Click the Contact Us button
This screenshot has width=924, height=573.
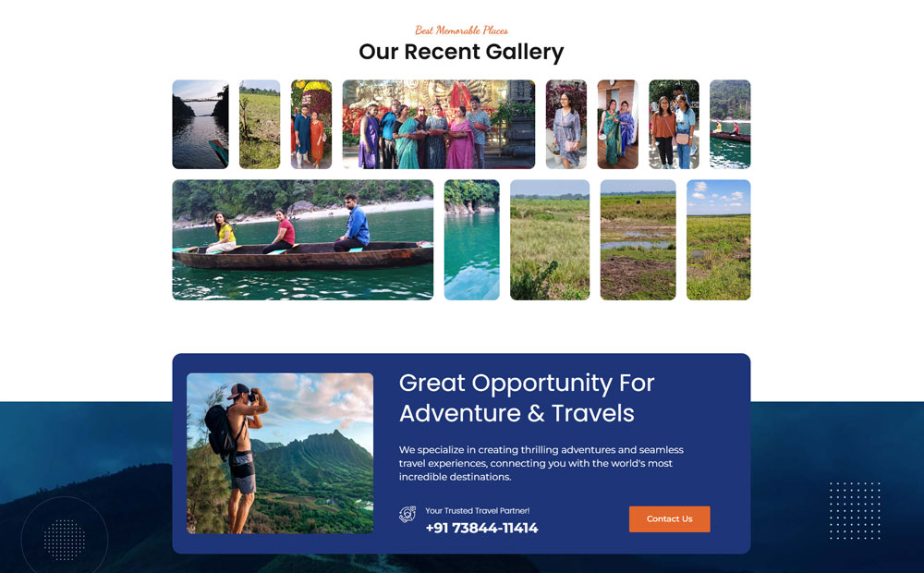[x=669, y=518]
